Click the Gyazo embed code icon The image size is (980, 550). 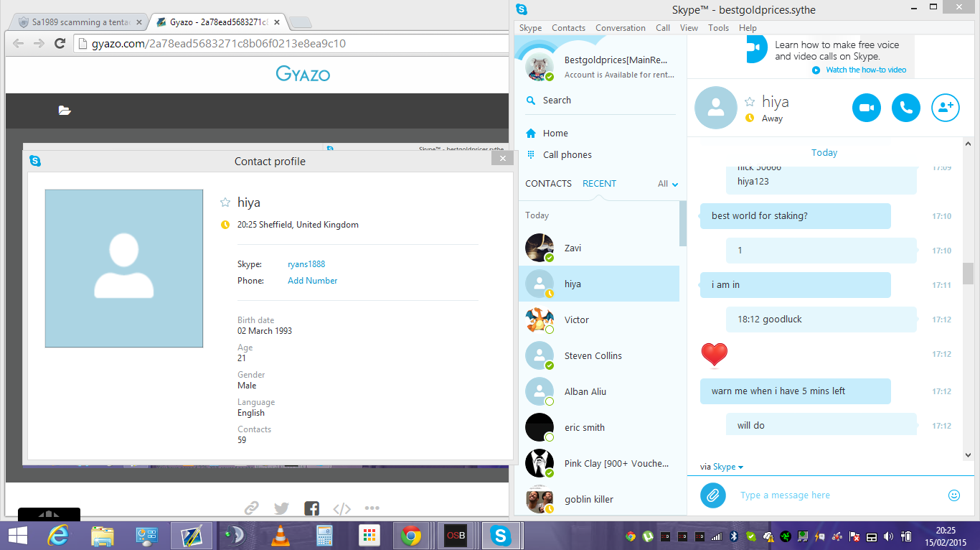tap(342, 508)
